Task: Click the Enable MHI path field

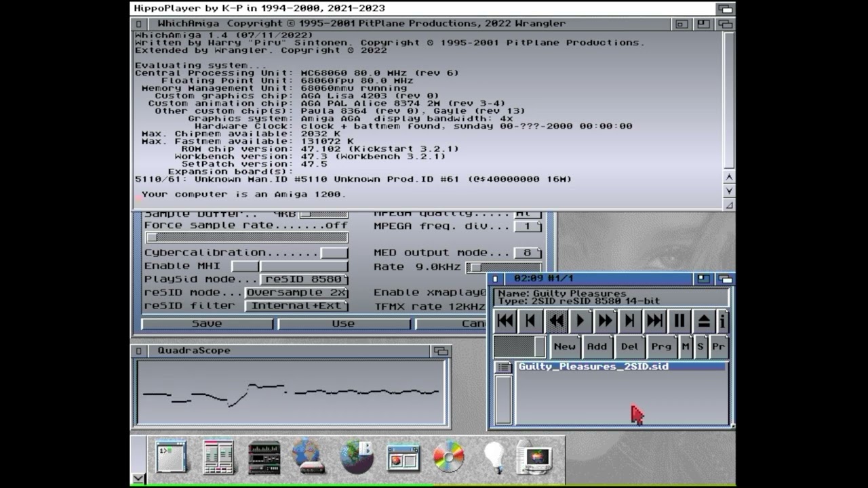Action: coord(304,266)
